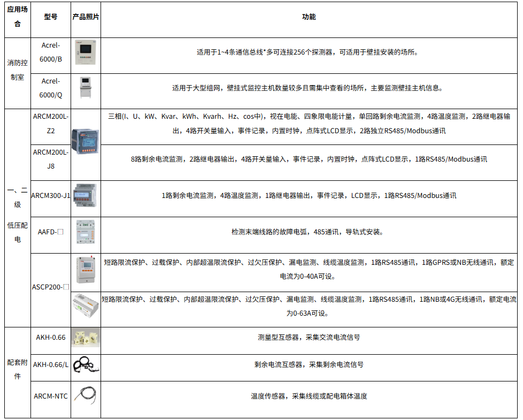Click the 功能 column header
The height and width of the screenshot is (420, 523).
[x=309, y=17]
